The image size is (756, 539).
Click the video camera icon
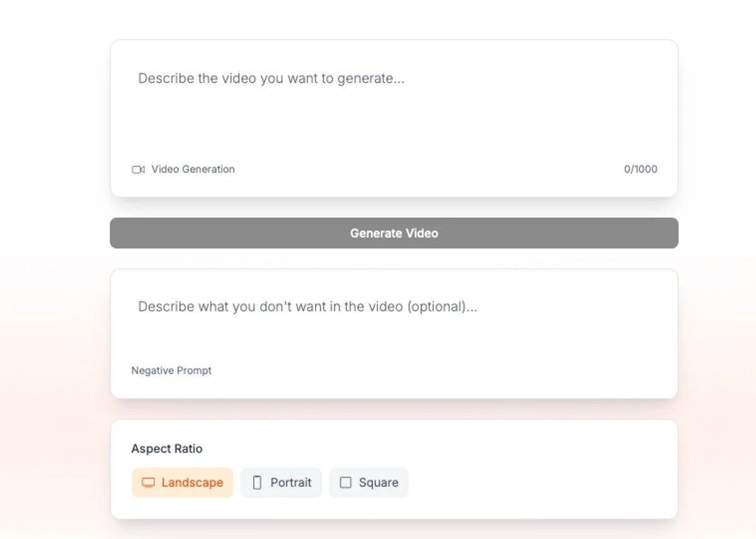point(137,169)
